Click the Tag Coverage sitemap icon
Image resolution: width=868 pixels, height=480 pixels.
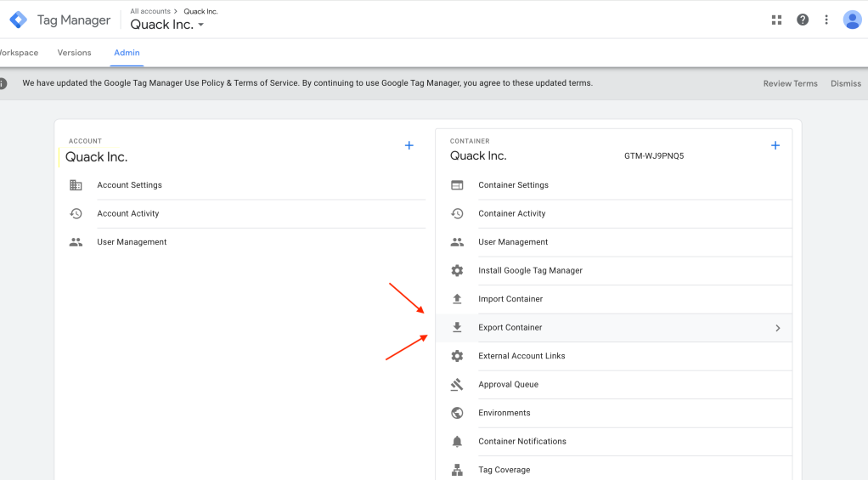pyautogui.click(x=457, y=470)
